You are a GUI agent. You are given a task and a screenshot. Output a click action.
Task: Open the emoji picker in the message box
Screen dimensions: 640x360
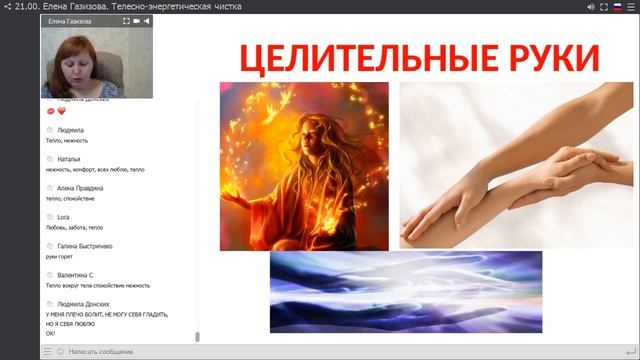click(60, 351)
